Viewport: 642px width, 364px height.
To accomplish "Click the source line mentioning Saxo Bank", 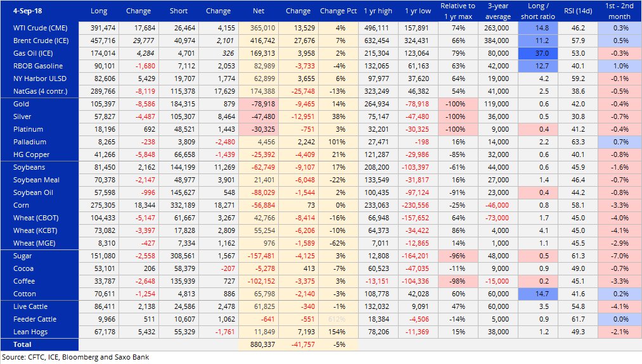I will (75, 358).
